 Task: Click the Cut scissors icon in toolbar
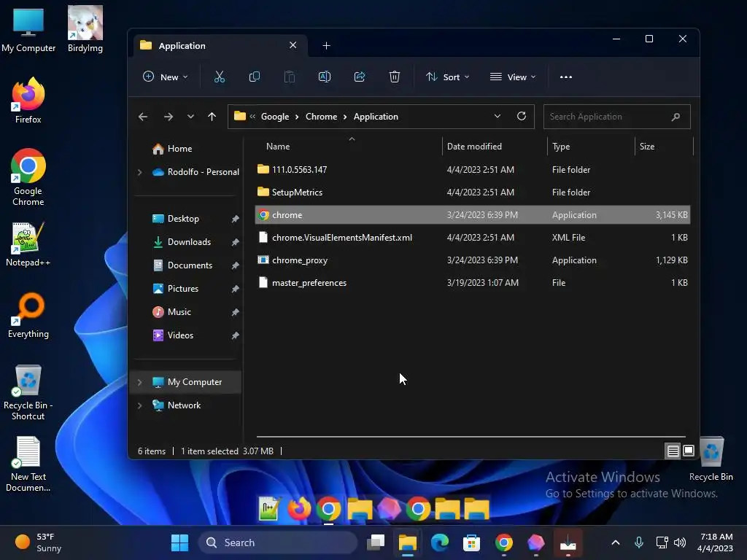tap(219, 77)
